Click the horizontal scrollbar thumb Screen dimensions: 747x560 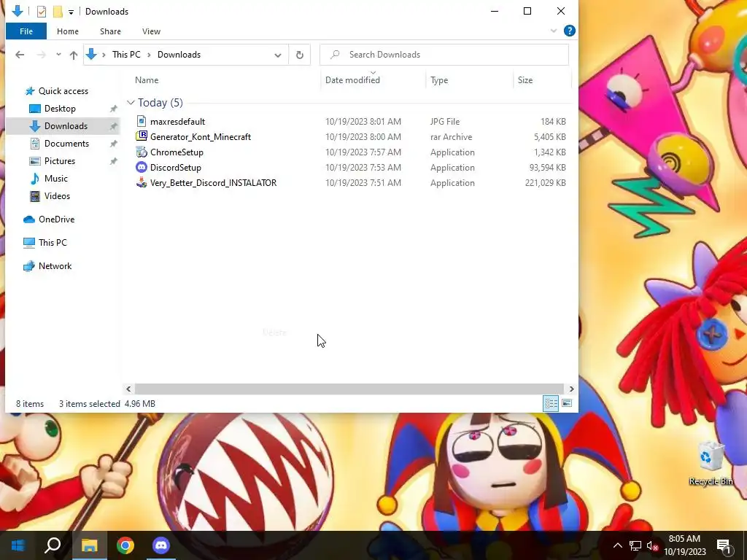(349, 389)
